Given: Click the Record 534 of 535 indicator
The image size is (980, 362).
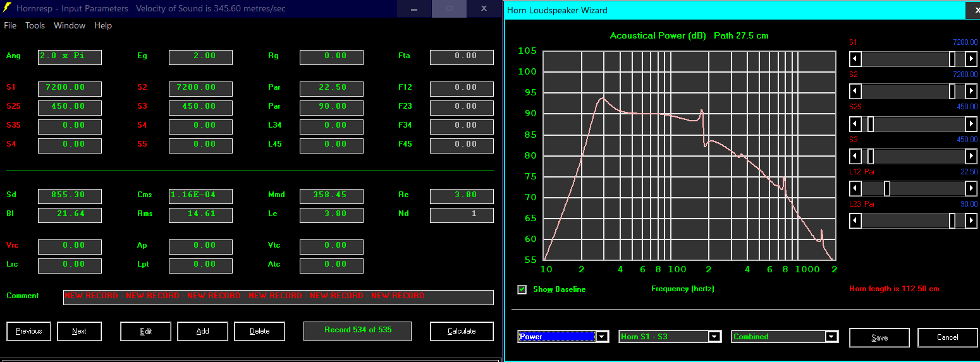Looking at the screenshot, I should click(x=357, y=331).
